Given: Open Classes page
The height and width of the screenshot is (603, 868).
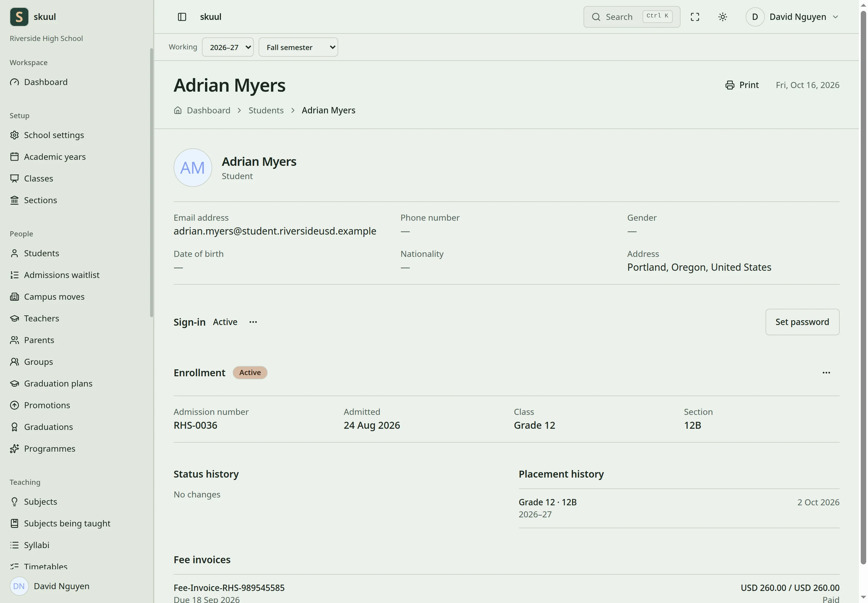Looking at the screenshot, I should 31,178.
